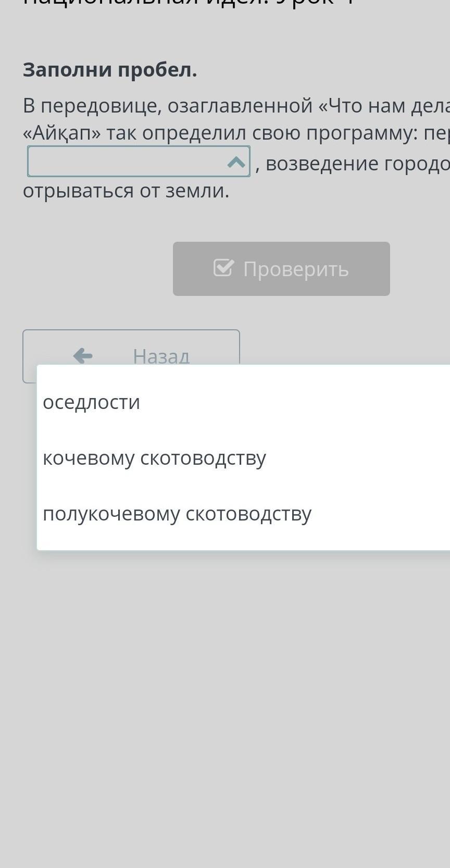The image size is (450, 868).
Task: Click the line отрываться от земли
Action: [126, 191]
